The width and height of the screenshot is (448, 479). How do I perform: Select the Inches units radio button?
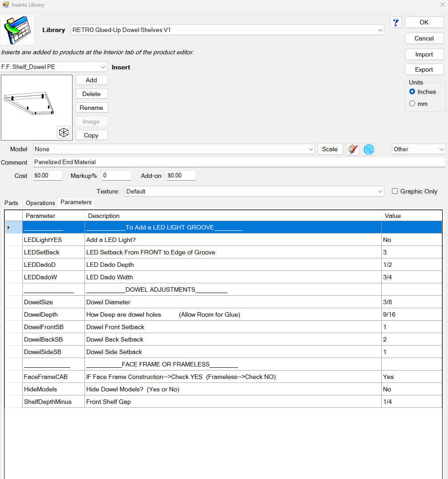[412, 92]
